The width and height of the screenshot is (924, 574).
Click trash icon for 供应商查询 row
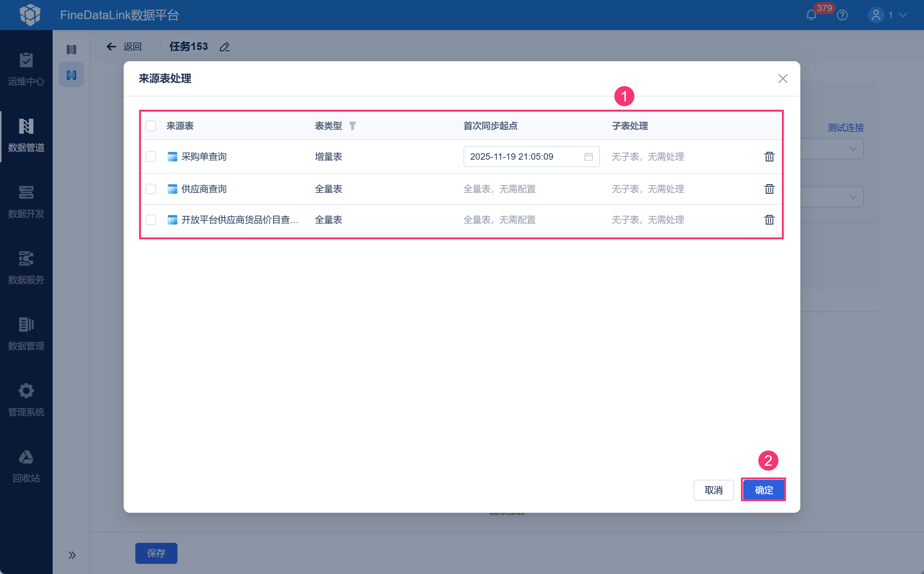769,189
